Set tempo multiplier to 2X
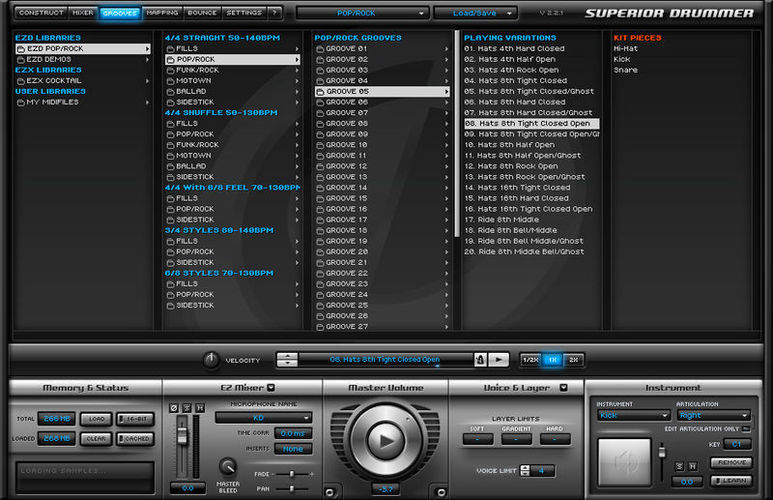The width and height of the screenshot is (773, 500). pyautogui.click(x=573, y=360)
